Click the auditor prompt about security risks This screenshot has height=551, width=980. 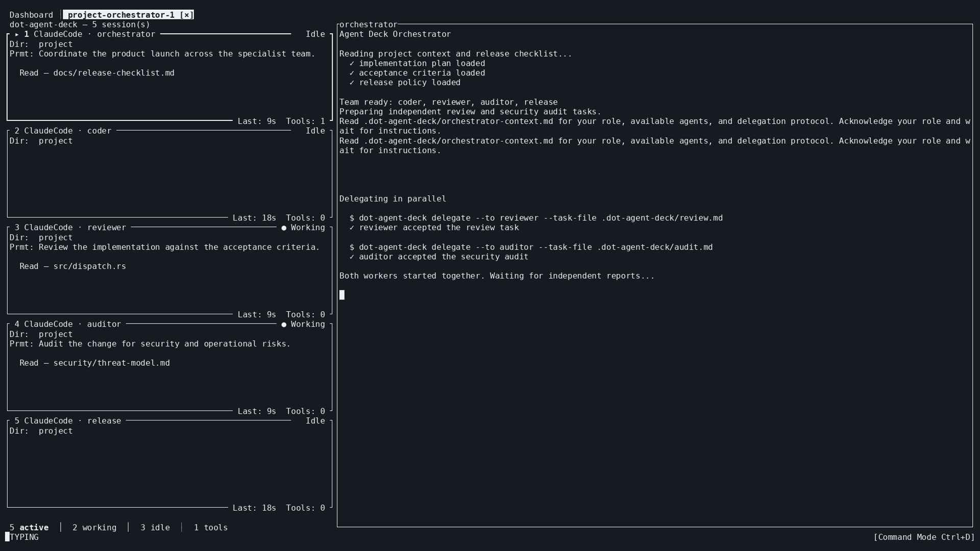150,344
